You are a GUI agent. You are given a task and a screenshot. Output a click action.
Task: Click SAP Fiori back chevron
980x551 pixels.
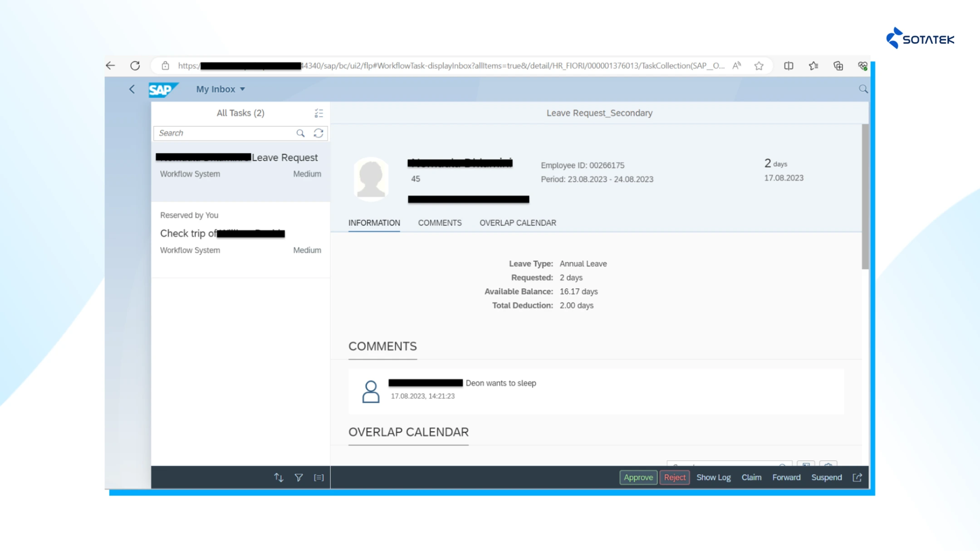tap(132, 89)
